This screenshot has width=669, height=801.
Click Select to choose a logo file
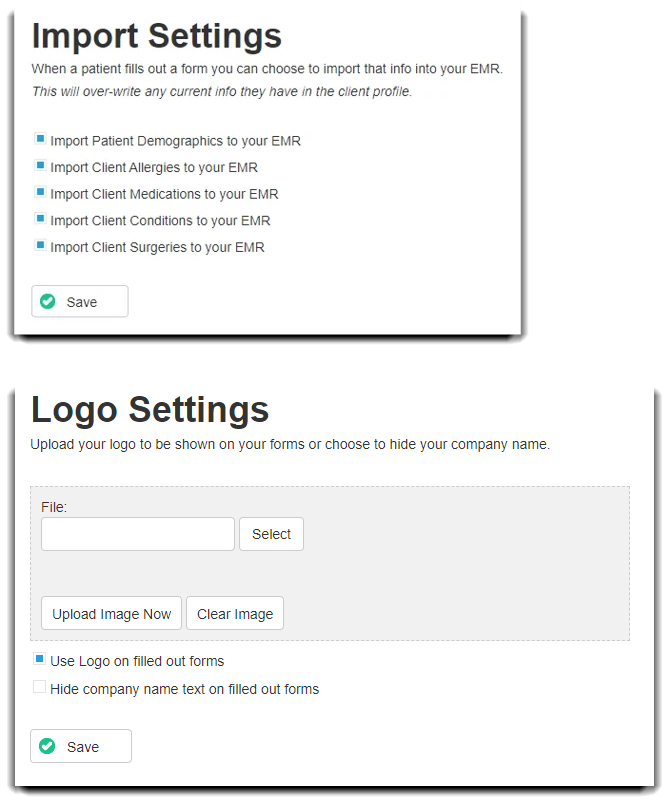click(x=271, y=533)
